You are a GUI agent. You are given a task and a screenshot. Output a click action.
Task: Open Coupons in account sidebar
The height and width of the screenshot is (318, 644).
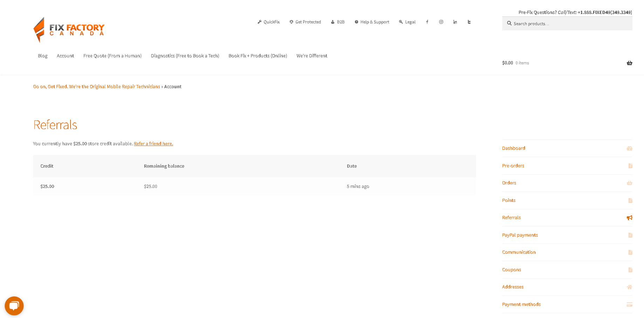pyautogui.click(x=512, y=270)
